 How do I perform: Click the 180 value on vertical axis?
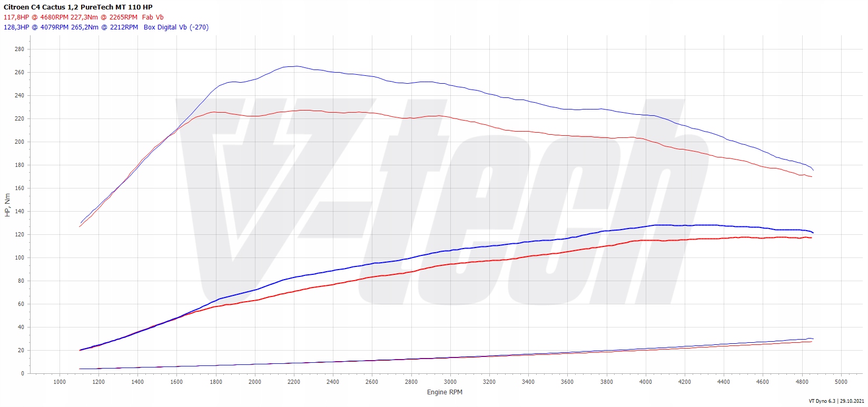pyautogui.click(x=19, y=165)
